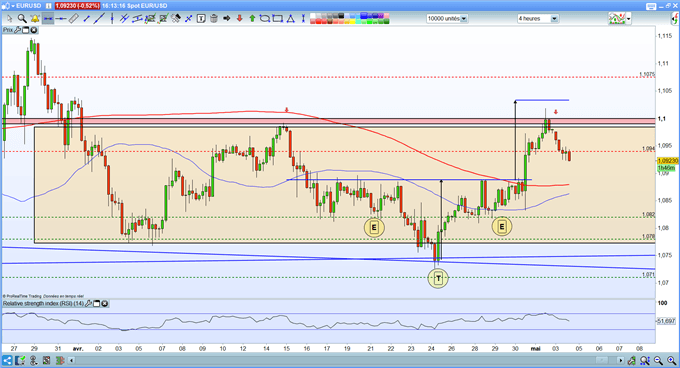The image size is (680, 368).
Task: Click the trash bin delete tool
Action: (x=214, y=19)
